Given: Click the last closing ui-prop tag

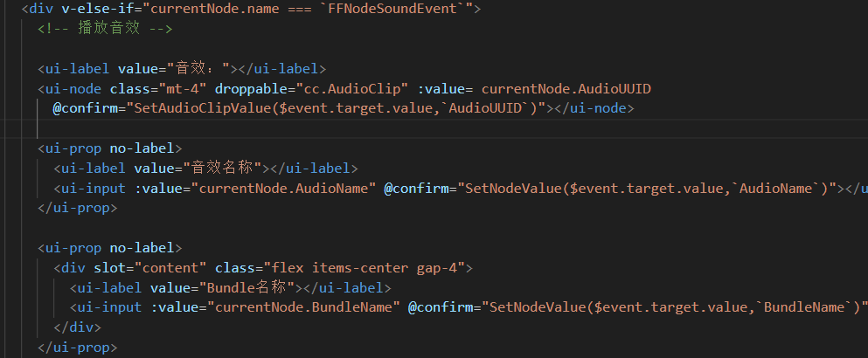Looking at the screenshot, I should pyautogui.click(x=77, y=348).
